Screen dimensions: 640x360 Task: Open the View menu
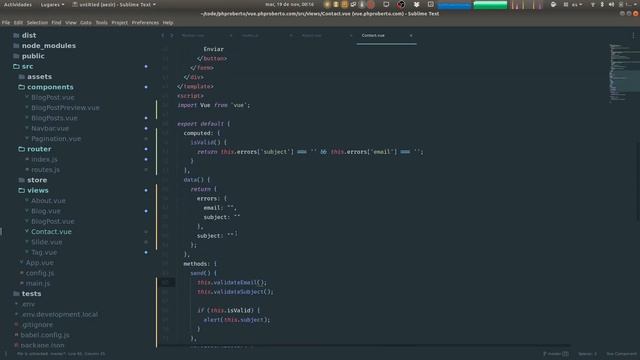click(x=71, y=23)
